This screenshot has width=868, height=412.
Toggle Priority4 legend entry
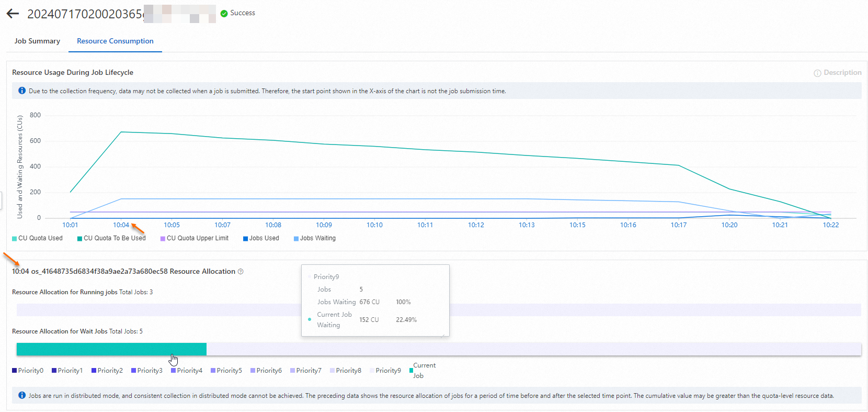tap(187, 371)
